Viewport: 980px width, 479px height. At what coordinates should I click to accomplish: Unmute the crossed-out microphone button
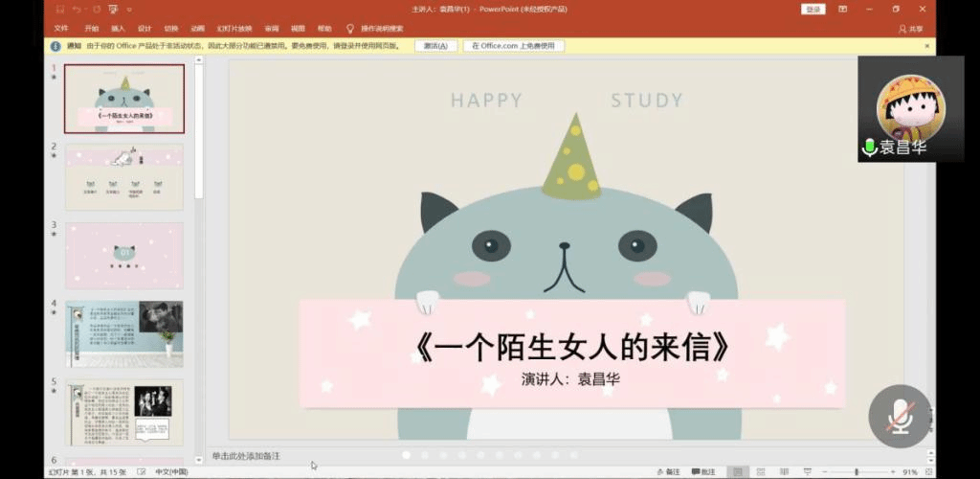900,416
